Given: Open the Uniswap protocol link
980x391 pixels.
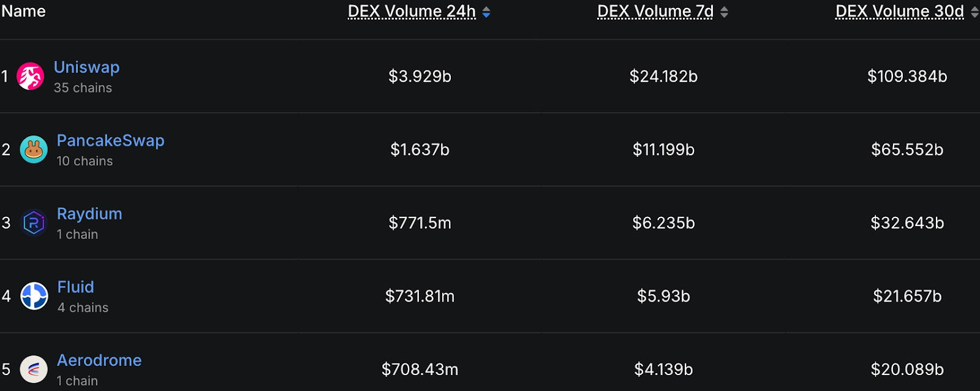Looking at the screenshot, I should click(x=86, y=67).
